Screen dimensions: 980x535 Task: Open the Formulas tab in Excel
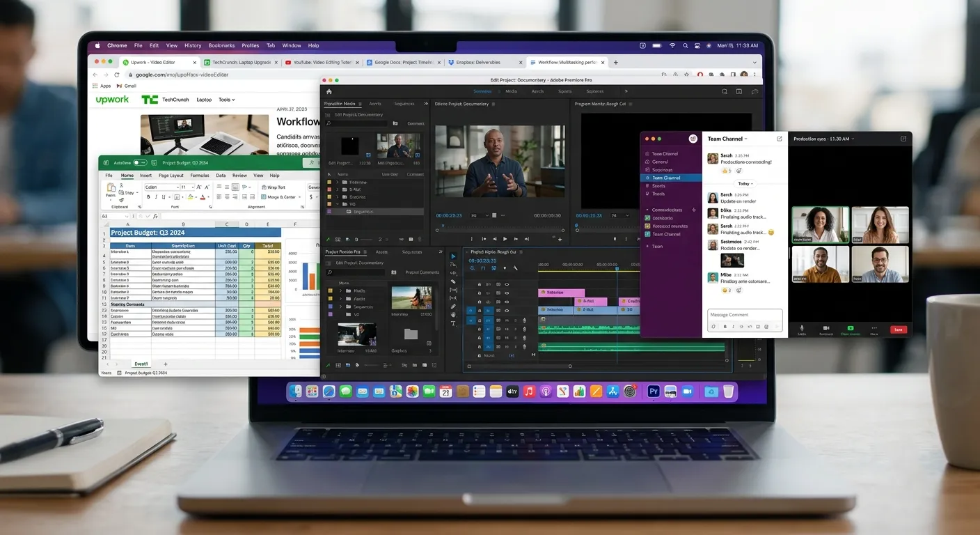(x=200, y=176)
